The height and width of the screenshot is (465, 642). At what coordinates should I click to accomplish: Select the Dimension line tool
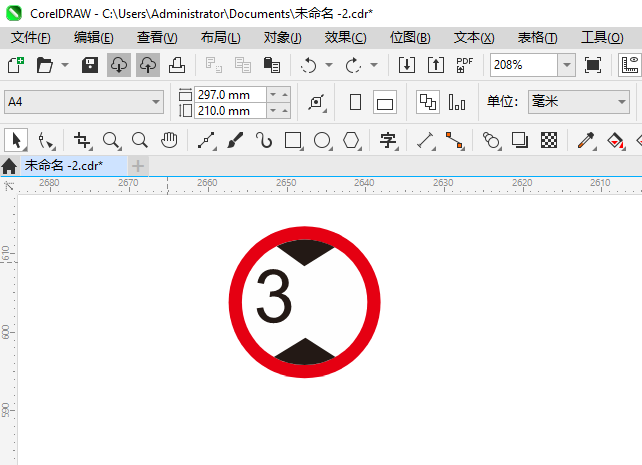[425, 140]
